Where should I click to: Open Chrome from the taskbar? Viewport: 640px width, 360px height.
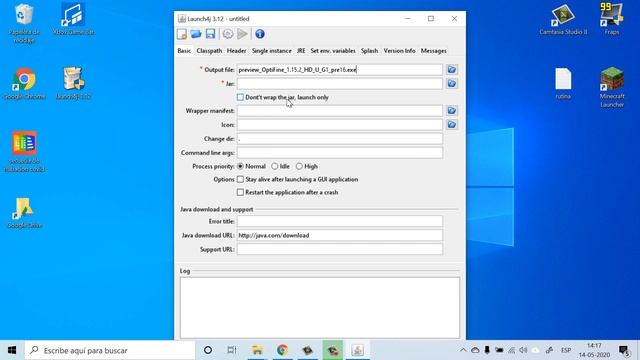tap(282, 350)
